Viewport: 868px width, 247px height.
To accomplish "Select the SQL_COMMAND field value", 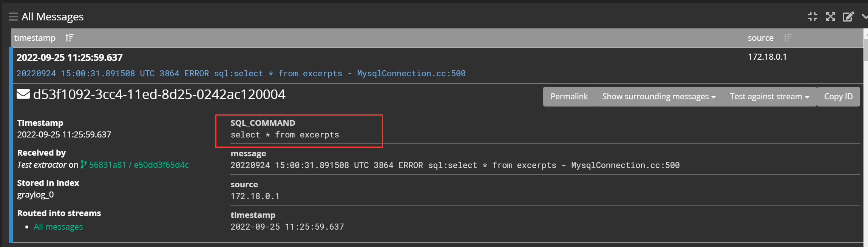I will point(285,135).
